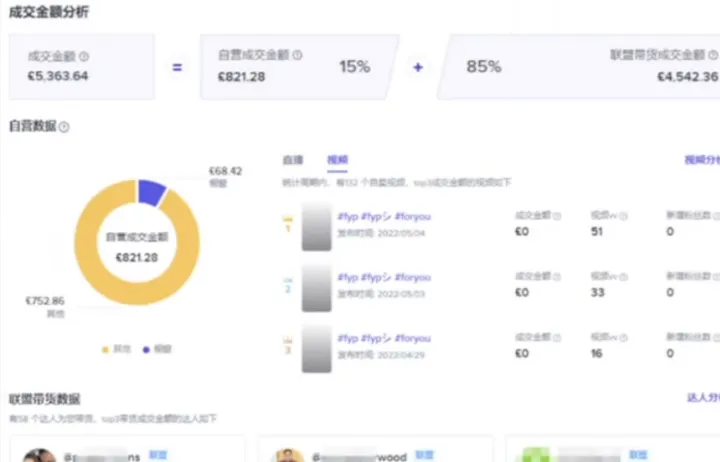
Task: Open creator avatar ending in 'wood'
Action: coord(288,456)
